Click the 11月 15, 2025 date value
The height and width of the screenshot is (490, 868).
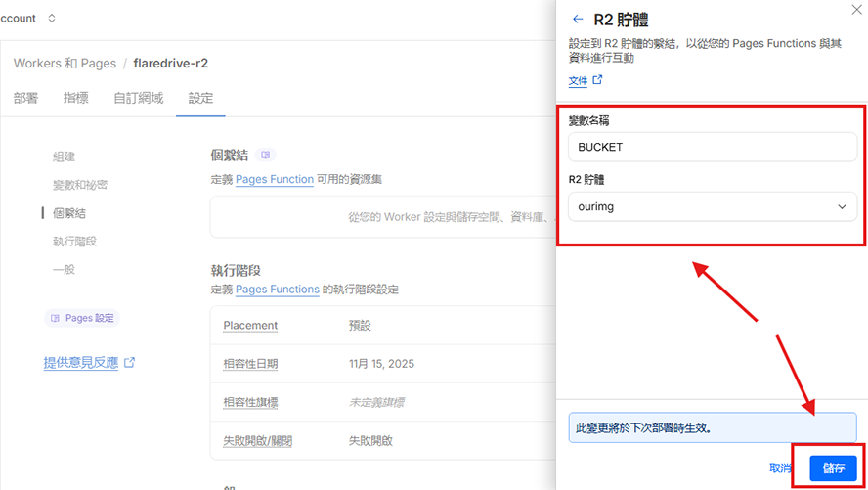381,364
